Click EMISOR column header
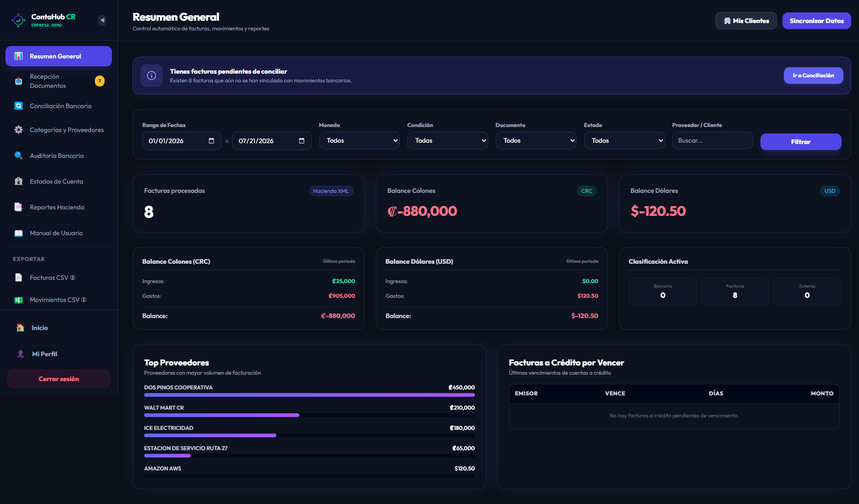The height and width of the screenshot is (504, 859). click(526, 394)
